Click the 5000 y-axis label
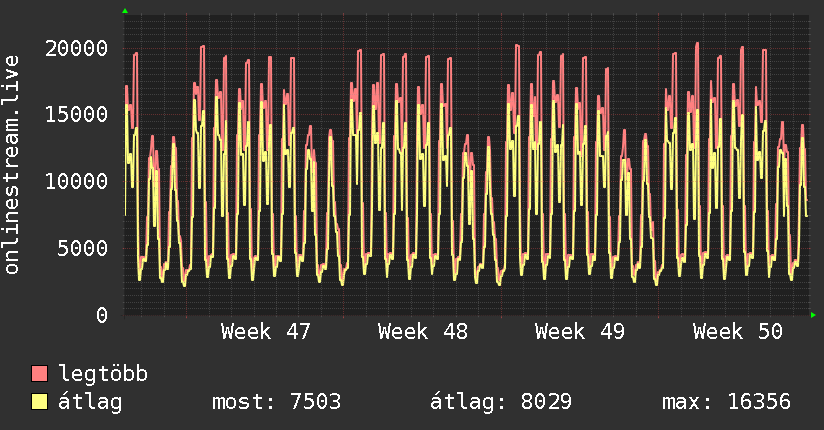 pos(83,248)
